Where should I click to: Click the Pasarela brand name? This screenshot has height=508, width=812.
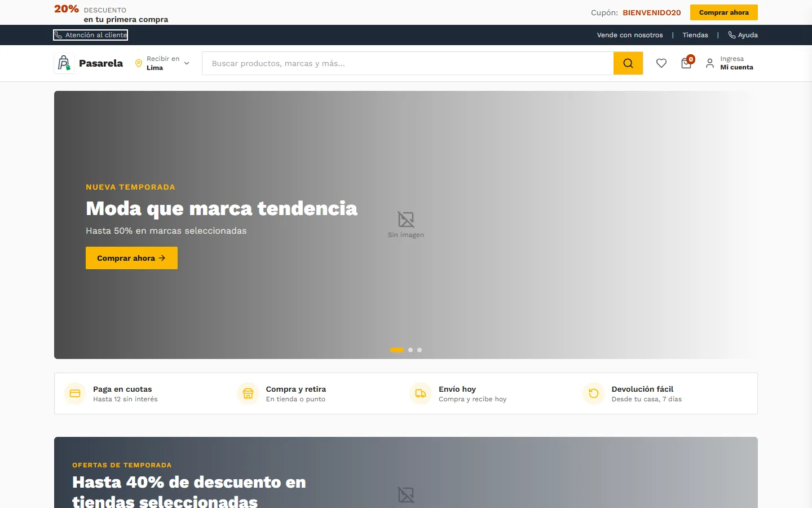pyautogui.click(x=101, y=63)
